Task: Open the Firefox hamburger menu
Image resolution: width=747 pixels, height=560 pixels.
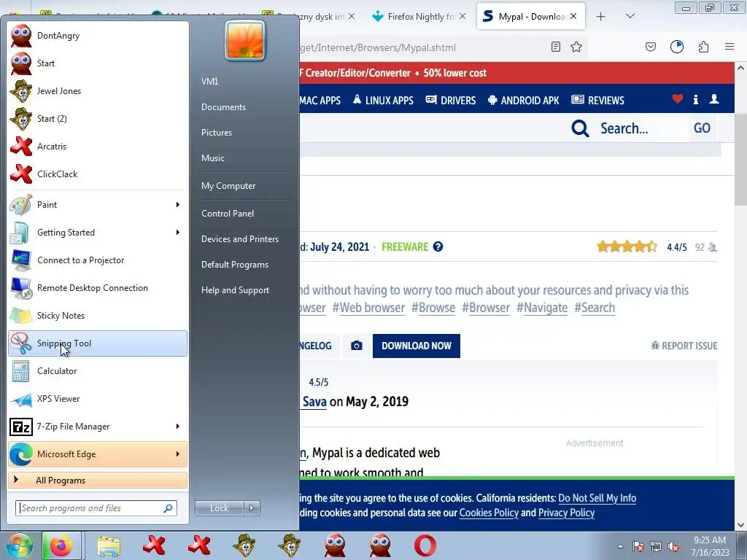Action: point(729,47)
